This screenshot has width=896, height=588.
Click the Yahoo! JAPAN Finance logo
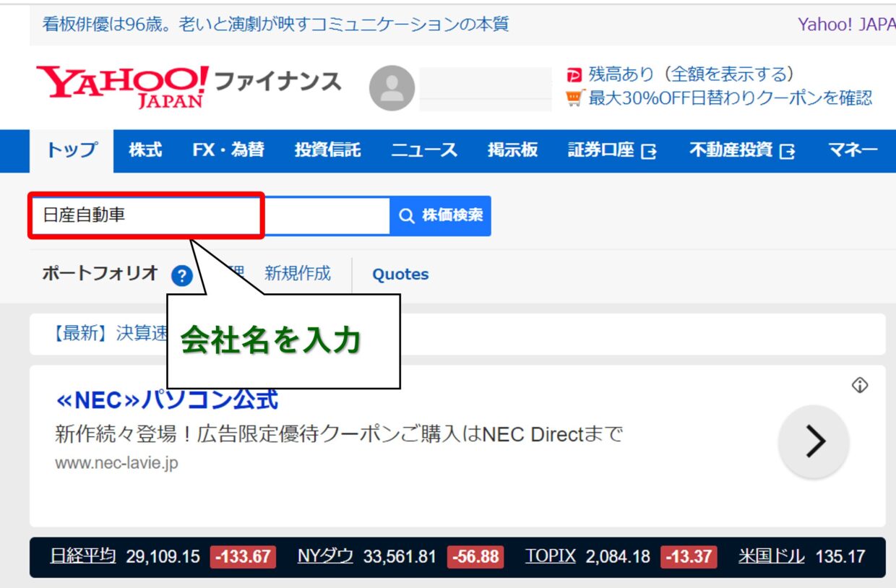(x=188, y=87)
